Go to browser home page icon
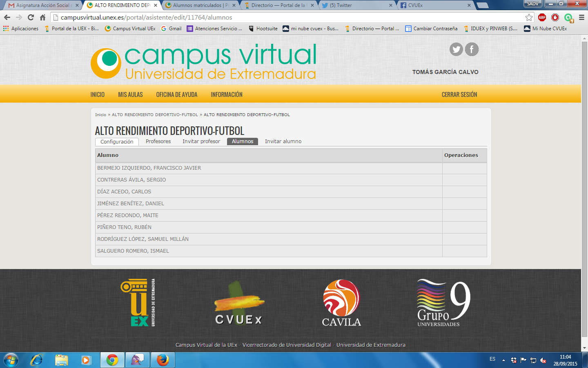588x368 pixels. (42, 17)
